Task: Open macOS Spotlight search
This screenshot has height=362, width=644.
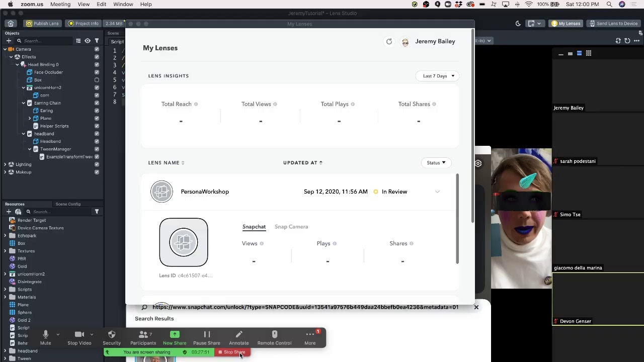Action: coord(609,4)
